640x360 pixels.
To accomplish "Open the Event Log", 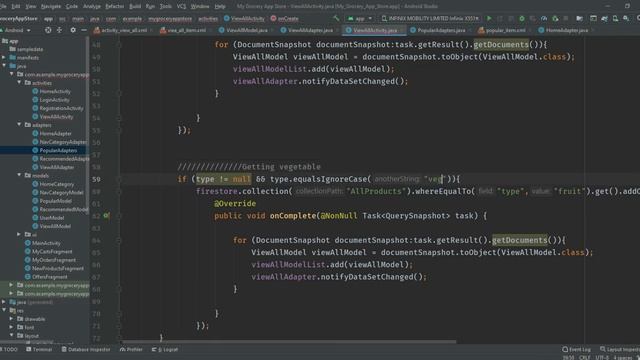I will pos(576,349).
